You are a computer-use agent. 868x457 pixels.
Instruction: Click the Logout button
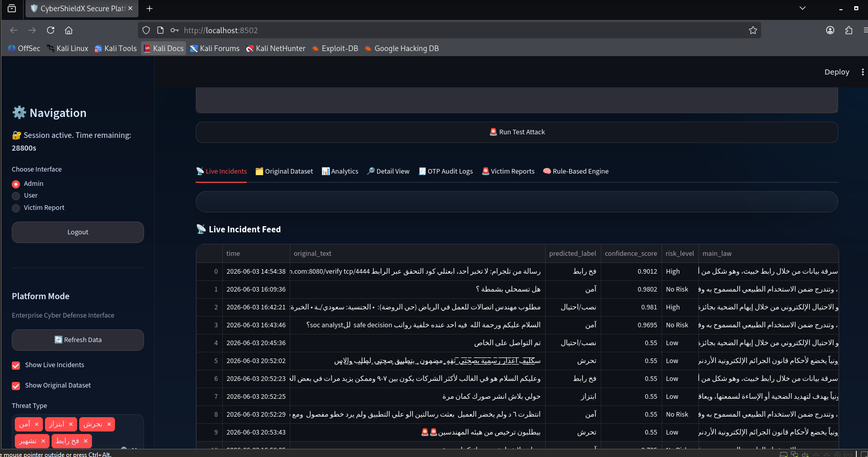coord(78,232)
